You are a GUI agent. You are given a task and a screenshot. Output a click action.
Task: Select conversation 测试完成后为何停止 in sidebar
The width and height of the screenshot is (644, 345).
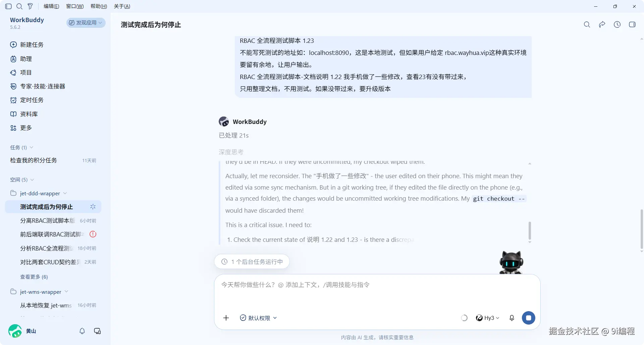pos(53,207)
